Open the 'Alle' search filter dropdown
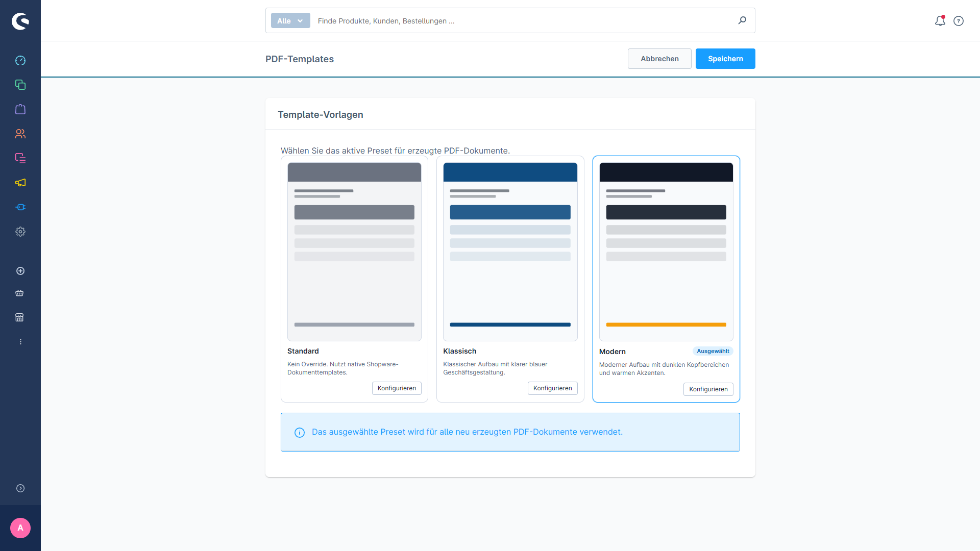This screenshot has width=980, height=551. (290, 20)
